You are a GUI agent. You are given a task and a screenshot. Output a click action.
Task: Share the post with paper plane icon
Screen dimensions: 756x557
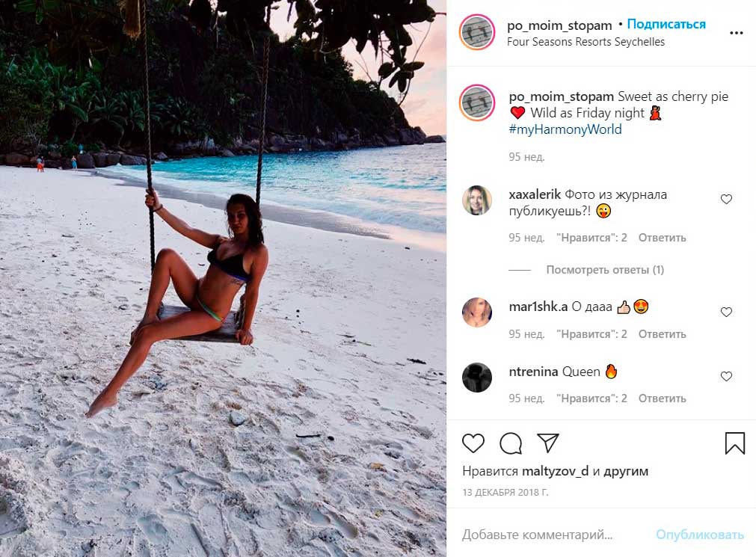(548, 443)
